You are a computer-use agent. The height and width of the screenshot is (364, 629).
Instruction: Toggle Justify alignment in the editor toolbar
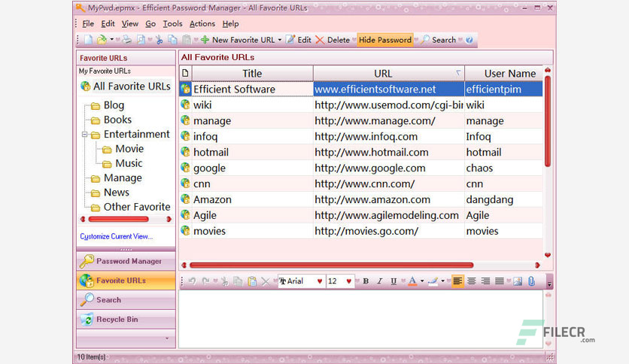(x=499, y=281)
